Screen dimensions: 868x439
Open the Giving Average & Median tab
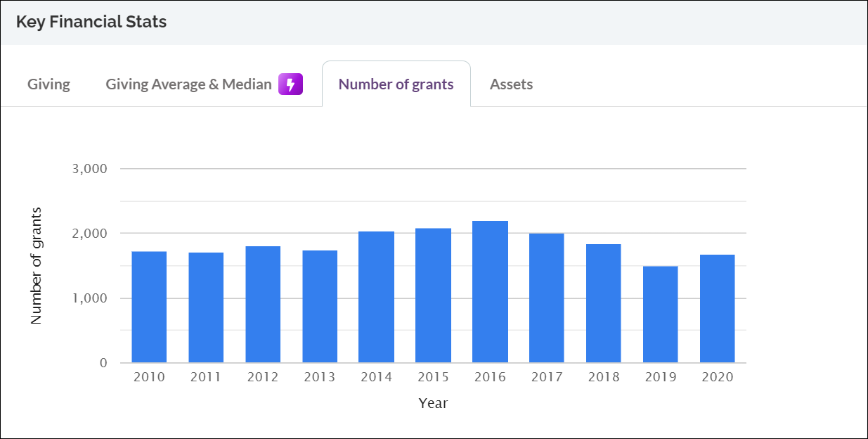[x=188, y=84]
